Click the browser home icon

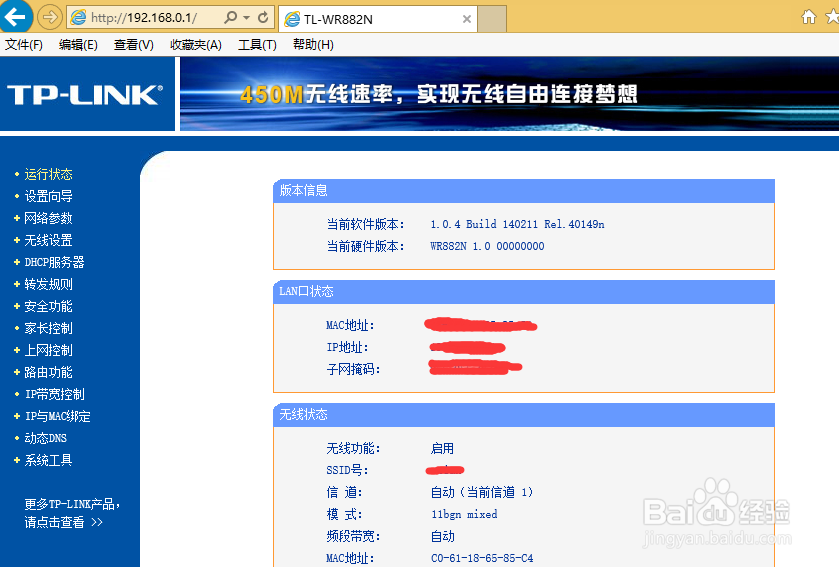pyautogui.click(x=809, y=17)
